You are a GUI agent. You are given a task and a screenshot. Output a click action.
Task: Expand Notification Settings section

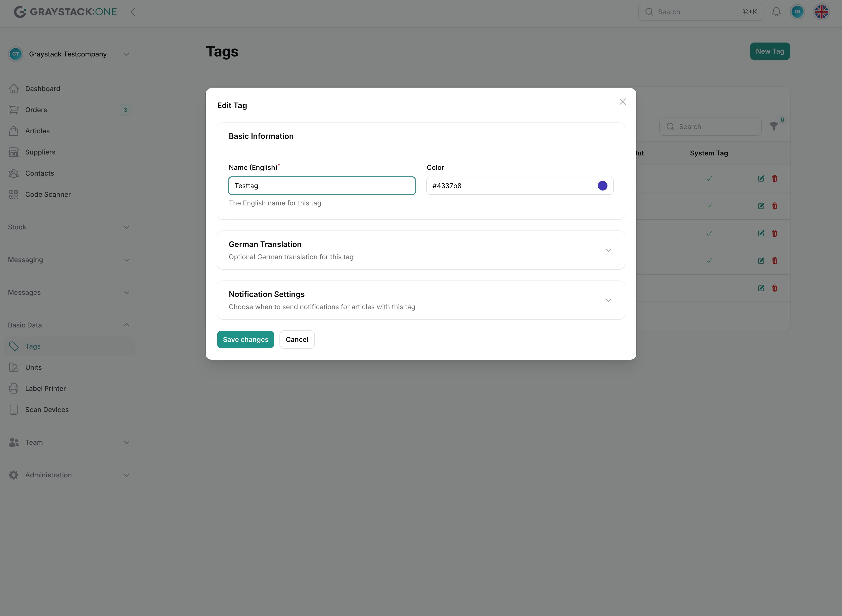tap(608, 300)
